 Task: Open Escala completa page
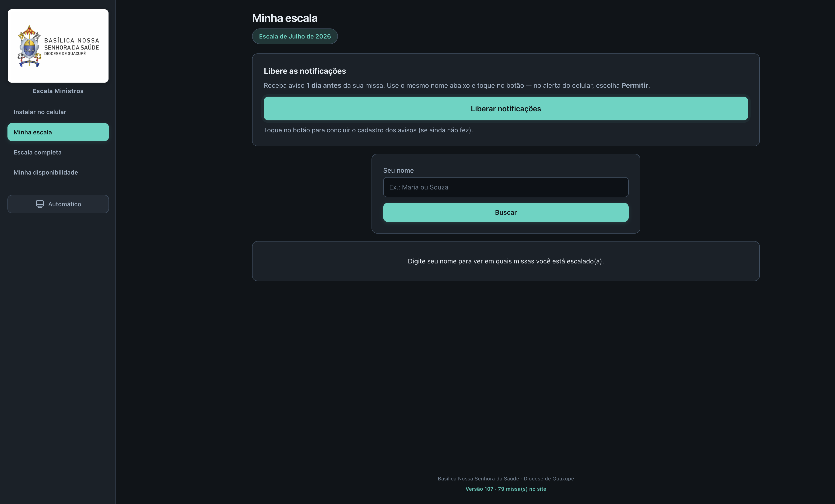point(58,152)
